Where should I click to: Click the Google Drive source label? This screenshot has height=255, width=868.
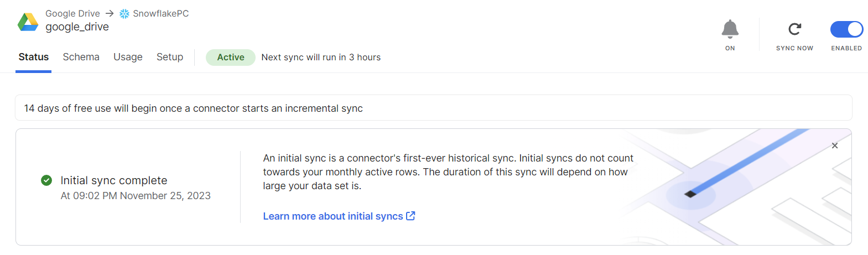[x=72, y=13]
